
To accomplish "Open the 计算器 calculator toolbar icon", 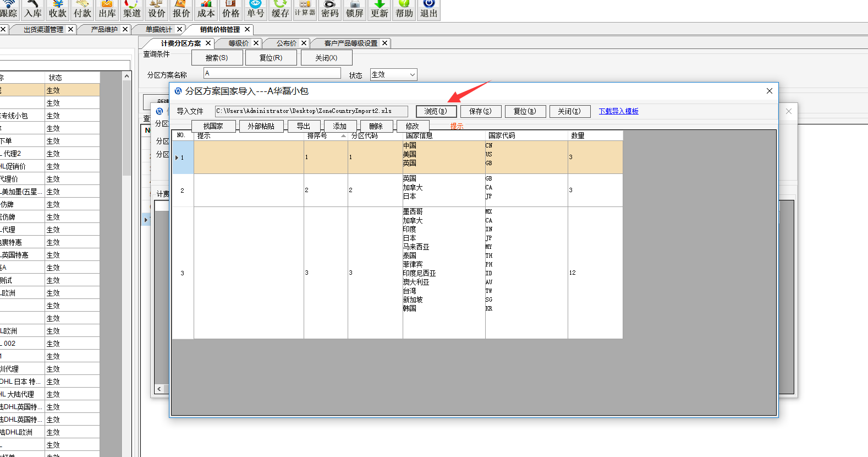I will 305,9.
